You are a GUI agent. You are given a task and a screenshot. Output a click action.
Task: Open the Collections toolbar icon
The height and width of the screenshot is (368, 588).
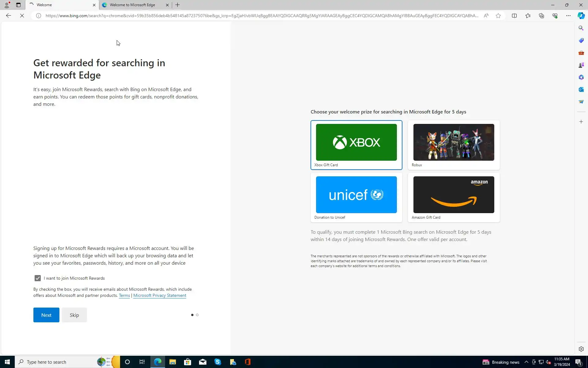tap(541, 16)
